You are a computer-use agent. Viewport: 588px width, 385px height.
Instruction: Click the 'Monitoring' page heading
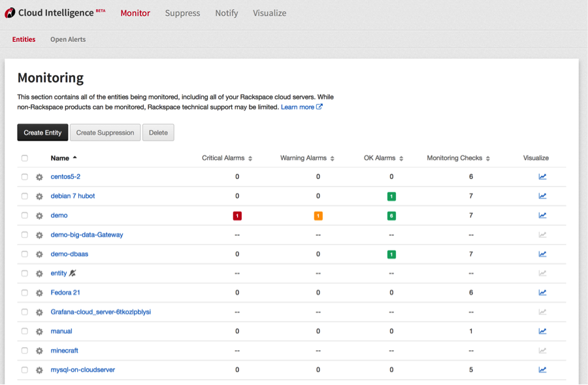50,78
